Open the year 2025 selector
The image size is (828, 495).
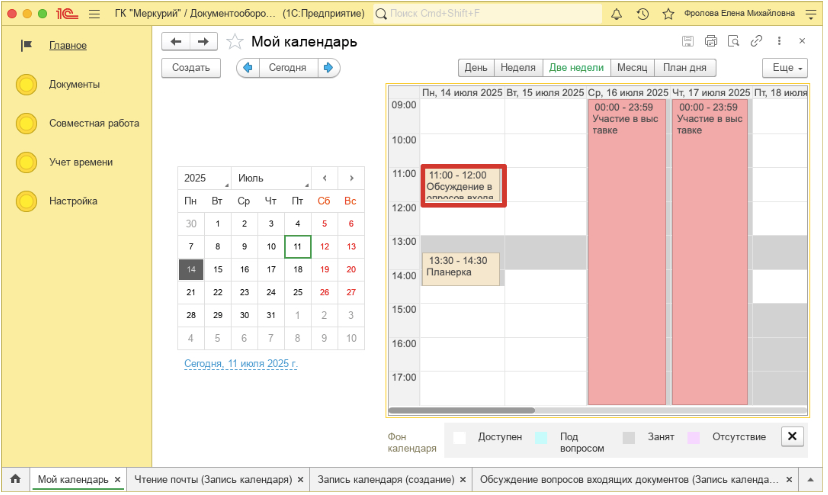click(204, 178)
